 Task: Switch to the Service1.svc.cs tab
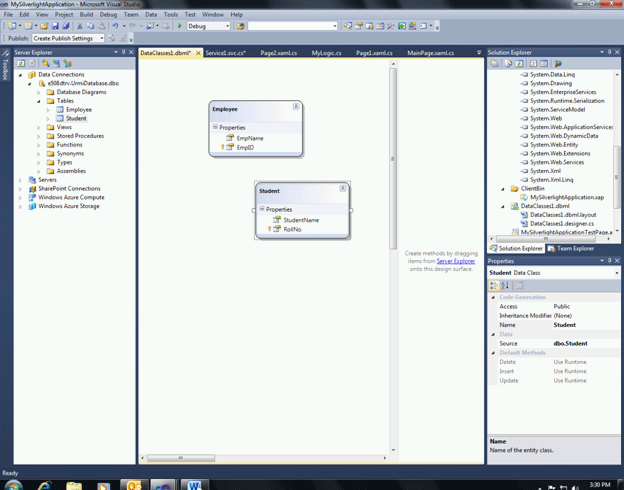[x=226, y=53]
